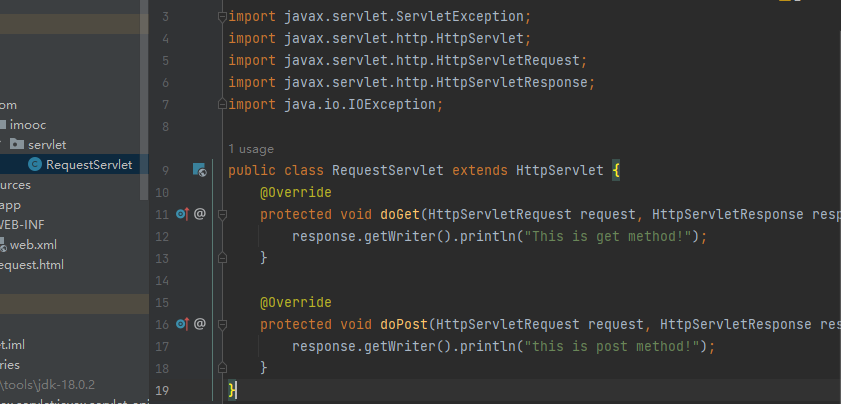The image size is (841, 404).
Task: Click the RequestServlet class icon in project tree
Action: click(35, 165)
